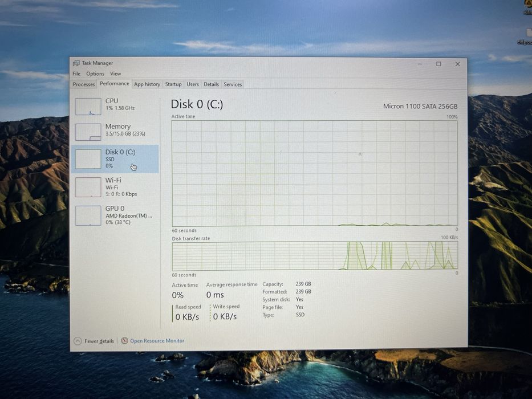
Task: Click the Active time 0% value
Action: point(178,295)
